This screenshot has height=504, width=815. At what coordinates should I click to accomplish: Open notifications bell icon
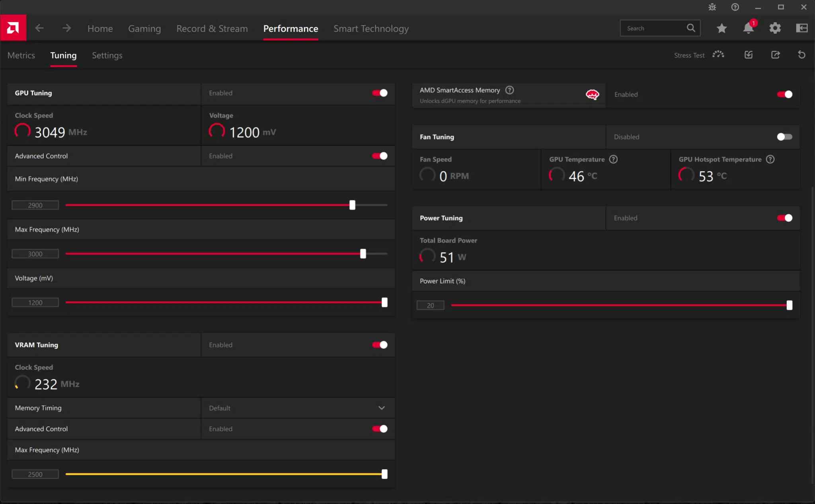tap(749, 28)
